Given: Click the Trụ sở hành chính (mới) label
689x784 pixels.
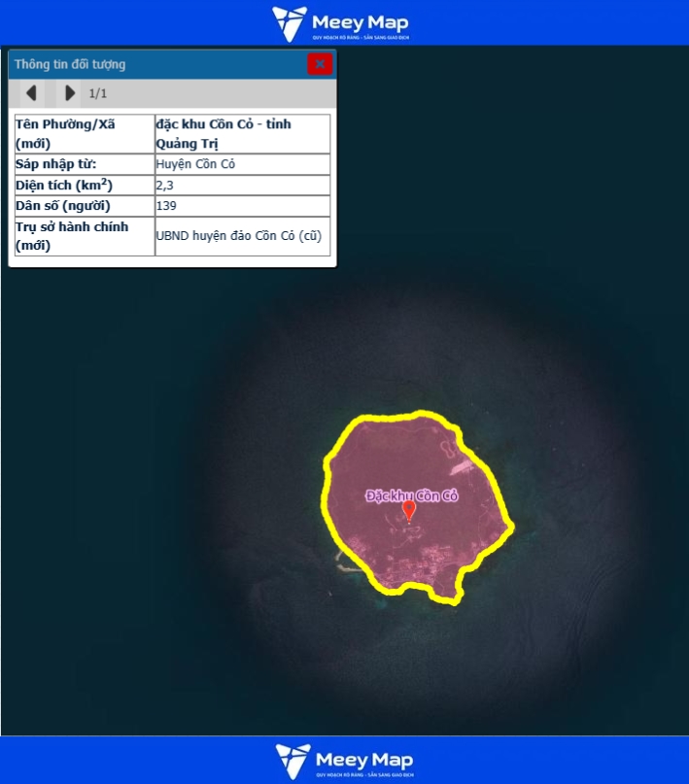Looking at the screenshot, I should coord(84,236).
